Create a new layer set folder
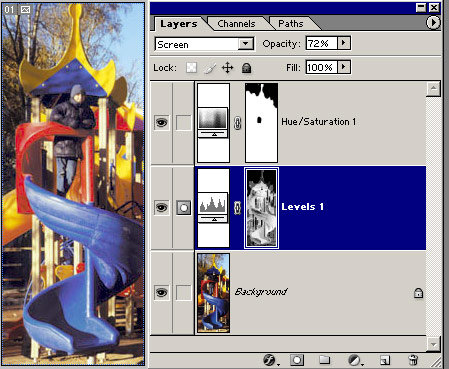This screenshot has width=449, height=369. (x=324, y=360)
